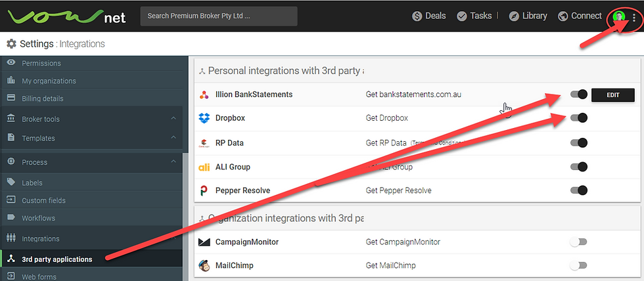Collapse the Templates section chevron
This screenshot has width=644, height=281.
tap(173, 137)
